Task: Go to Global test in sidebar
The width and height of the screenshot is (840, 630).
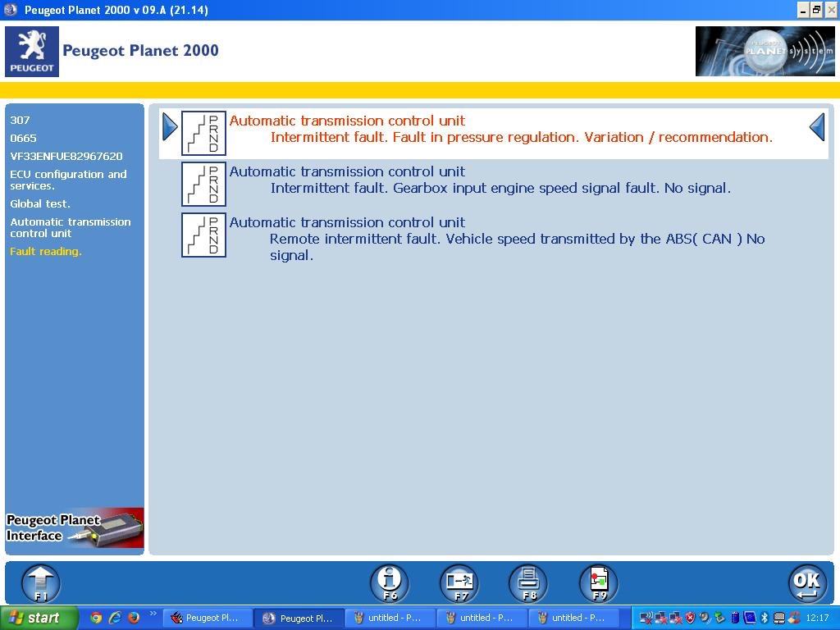Action: tap(40, 203)
